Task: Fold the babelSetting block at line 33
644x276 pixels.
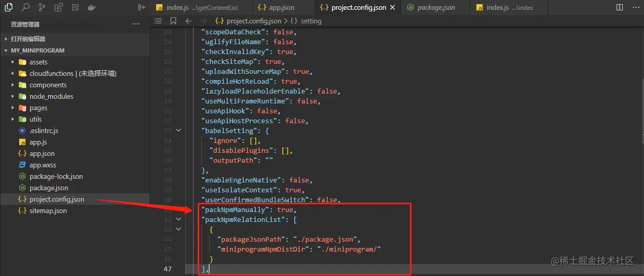Action: [179, 130]
